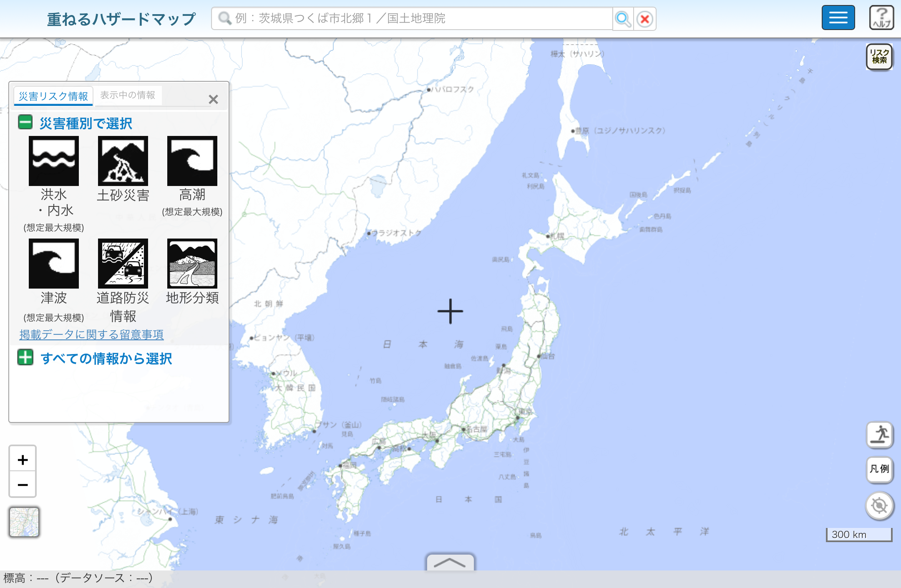
Task: Select the 津波 tsunami hazard icon
Action: click(x=54, y=264)
